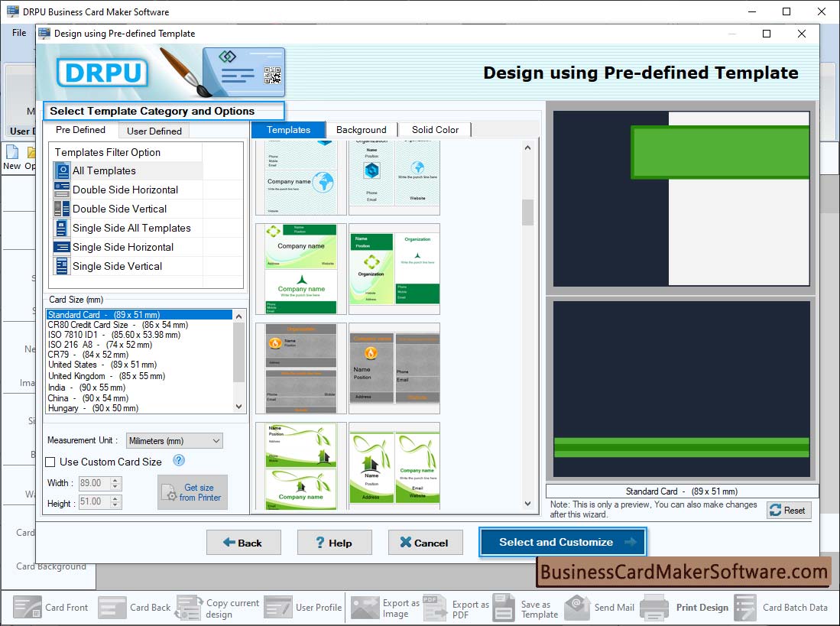
Task: Select CR79 (84 x 52 mm) size
Action: point(139,355)
